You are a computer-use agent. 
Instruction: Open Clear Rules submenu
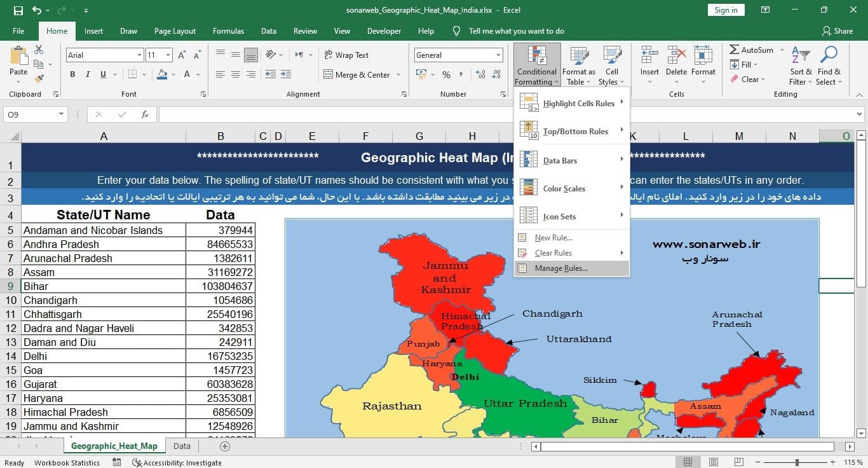pos(571,253)
